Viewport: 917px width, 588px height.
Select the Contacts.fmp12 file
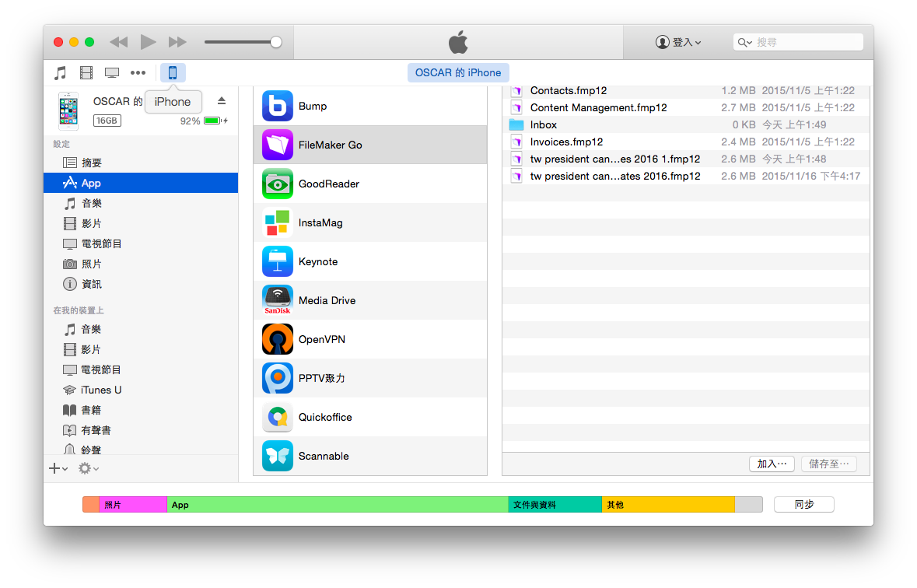tap(685, 91)
